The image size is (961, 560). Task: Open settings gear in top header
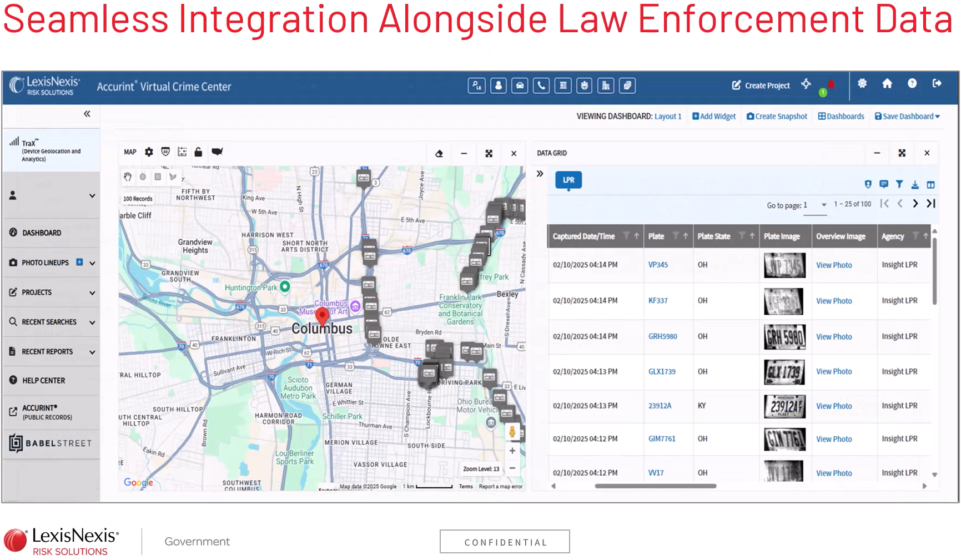(x=862, y=83)
